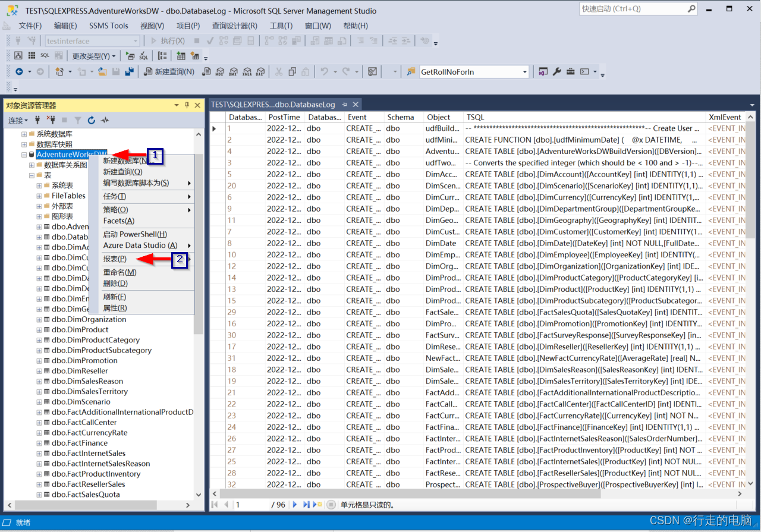761x532 pixels.
Task: Refresh Object Explorer with circular arrow icon
Action: click(92, 120)
